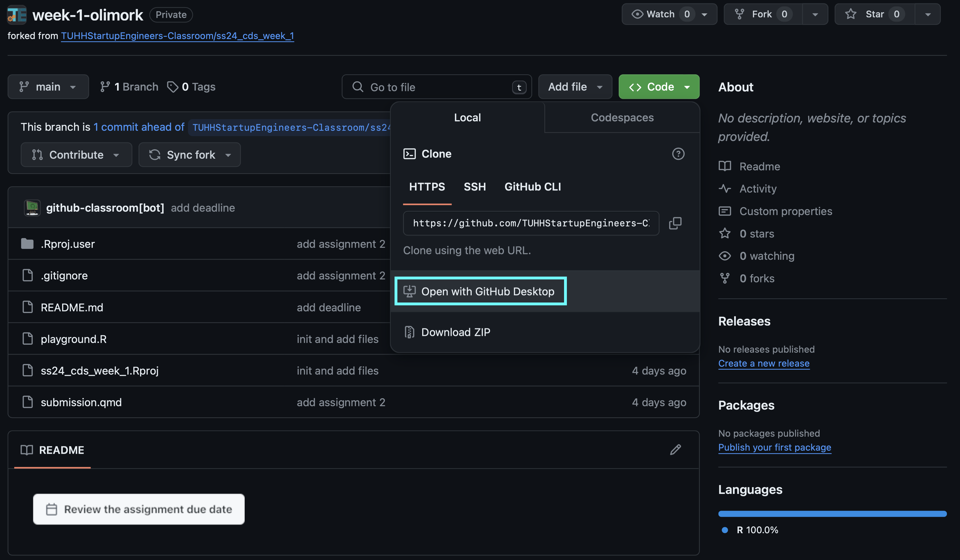Image resolution: width=960 pixels, height=560 pixels.
Task: Click the Activity pulse icon in sidebar
Action: pyautogui.click(x=725, y=188)
